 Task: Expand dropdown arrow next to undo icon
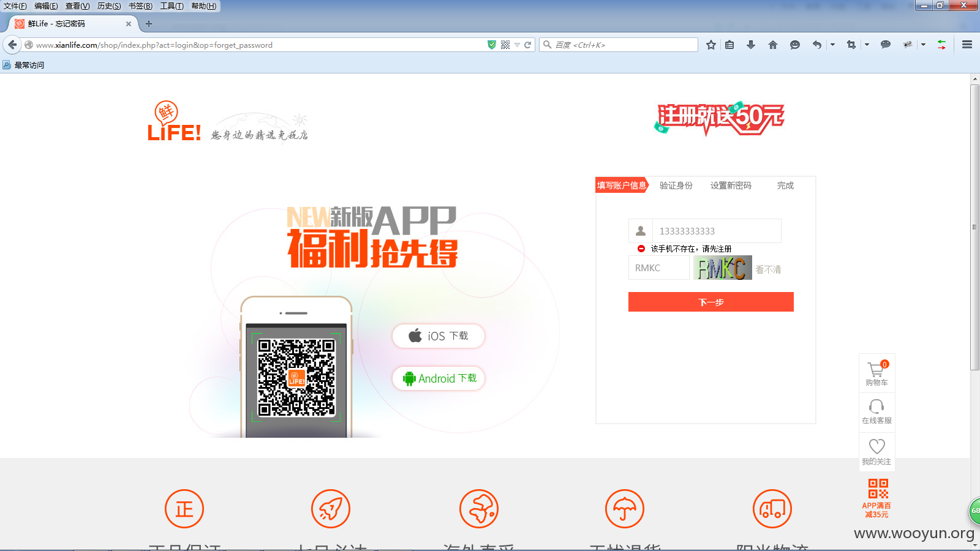click(x=832, y=45)
